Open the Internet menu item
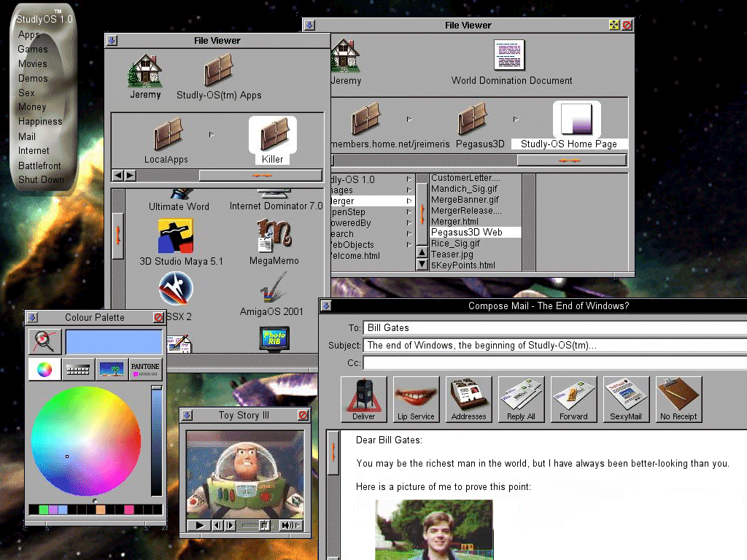This screenshot has height=560, width=747. [x=34, y=151]
